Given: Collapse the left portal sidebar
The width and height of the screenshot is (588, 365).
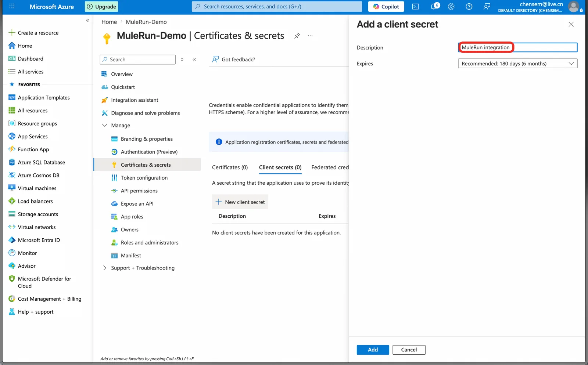Looking at the screenshot, I should pos(87,20).
